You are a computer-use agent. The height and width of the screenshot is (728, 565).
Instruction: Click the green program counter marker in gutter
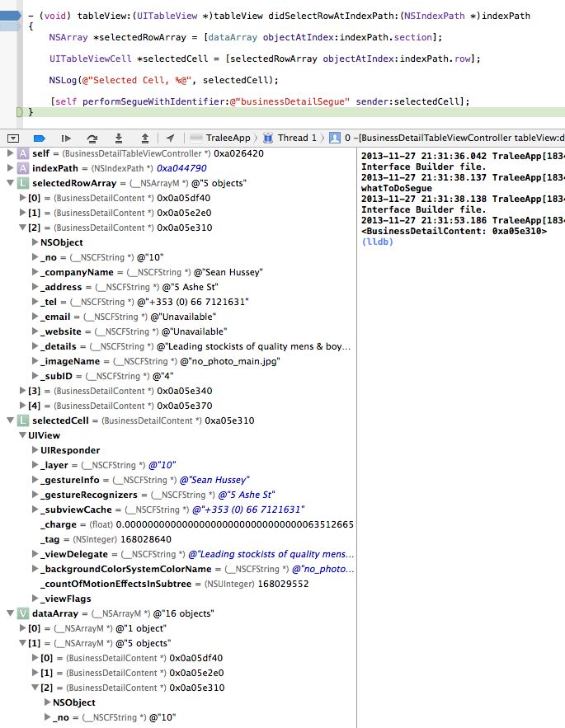tap(20, 112)
